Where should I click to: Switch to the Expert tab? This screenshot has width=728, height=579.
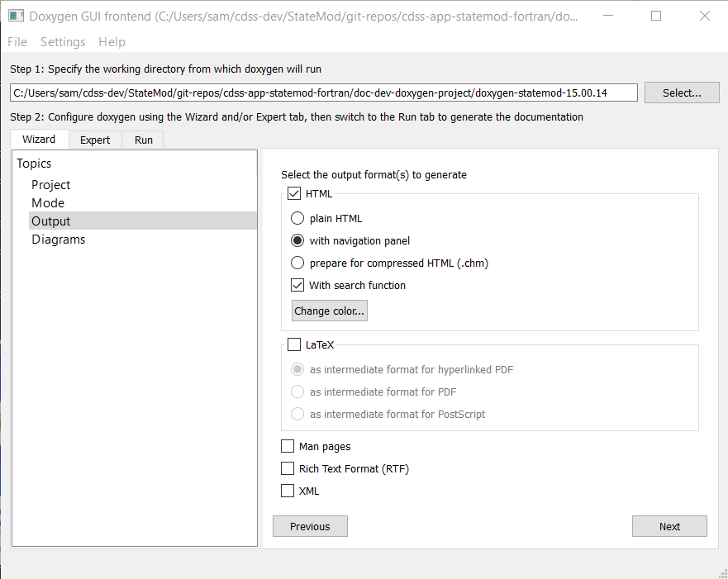[x=95, y=140]
